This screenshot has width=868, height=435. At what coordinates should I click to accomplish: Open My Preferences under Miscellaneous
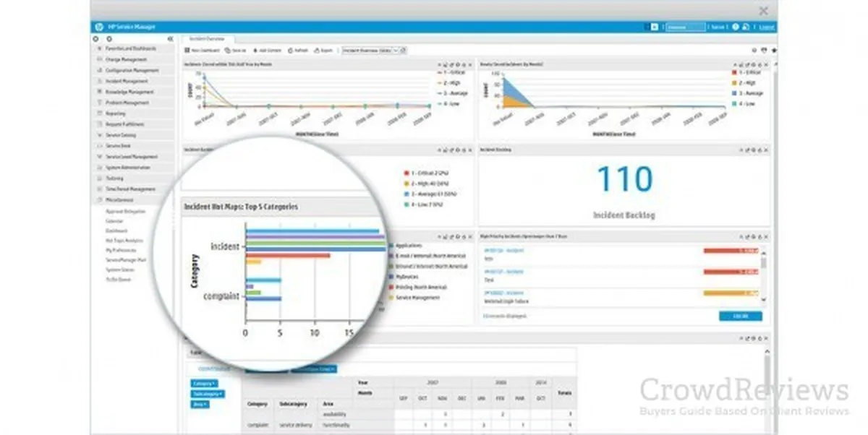pos(121,250)
